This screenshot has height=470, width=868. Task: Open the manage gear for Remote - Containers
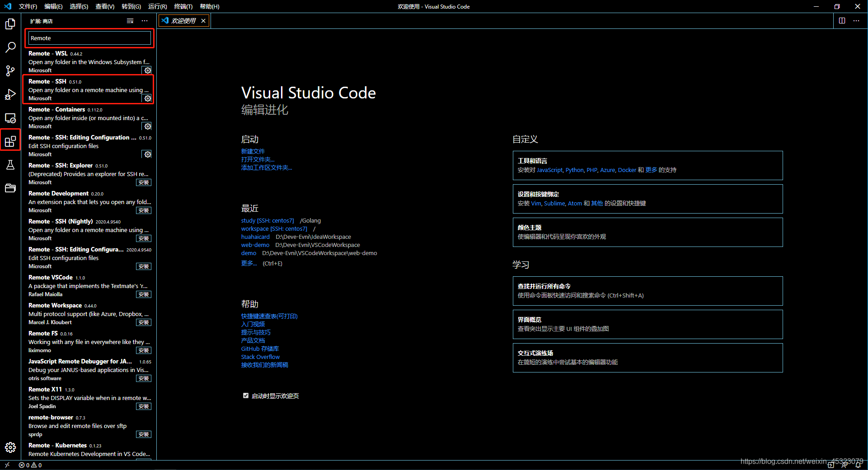pos(147,126)
